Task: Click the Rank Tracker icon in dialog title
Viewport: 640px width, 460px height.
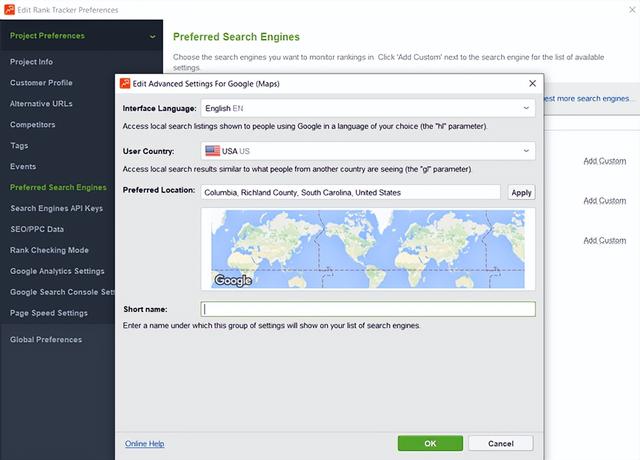Action: pos(125,83)
